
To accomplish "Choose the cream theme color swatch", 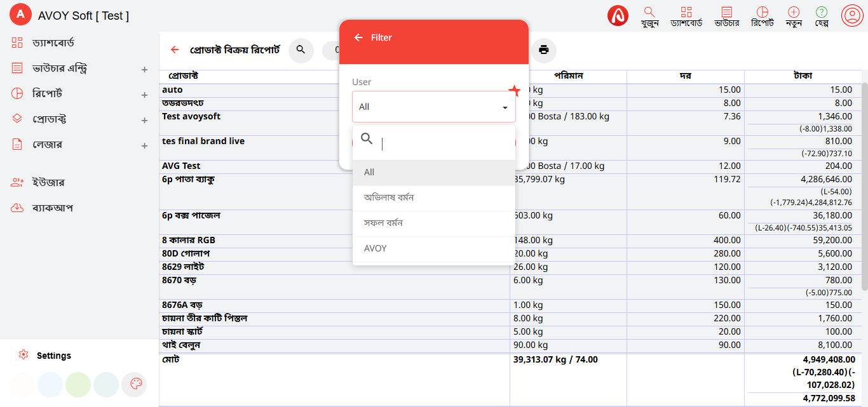I will click(22, 384).
